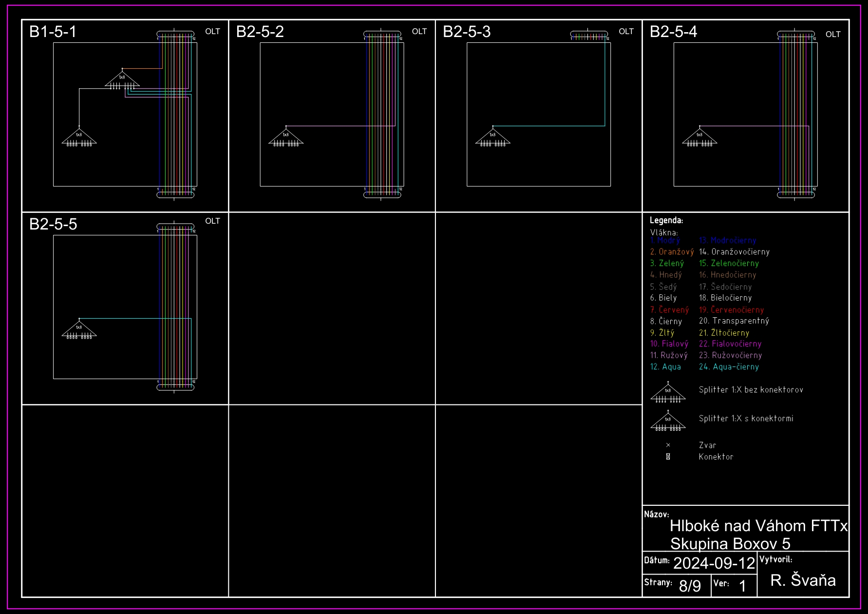
Task: Select the lower 1x8 splitter in B1-5-1
Action: [79, 137]
